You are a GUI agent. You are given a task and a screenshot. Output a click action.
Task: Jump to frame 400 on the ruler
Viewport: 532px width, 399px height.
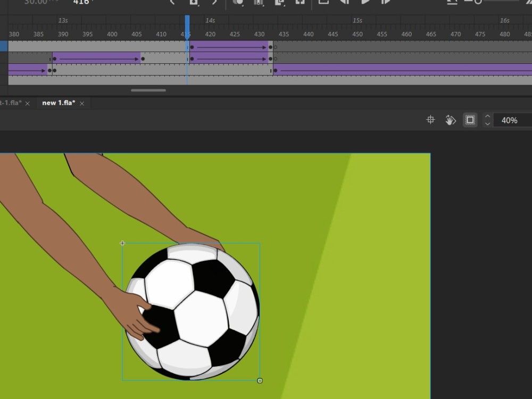(x=112, y=34)
